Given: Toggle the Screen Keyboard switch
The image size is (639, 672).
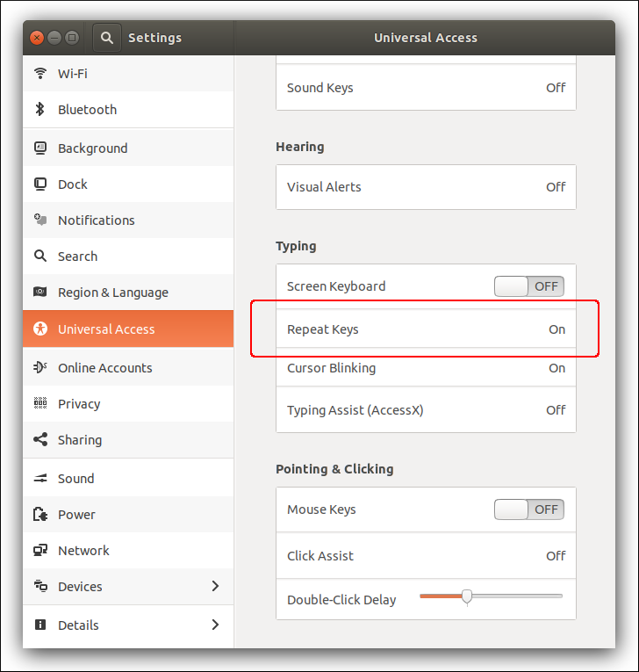Looking at the screenshot, I should 529,286.
